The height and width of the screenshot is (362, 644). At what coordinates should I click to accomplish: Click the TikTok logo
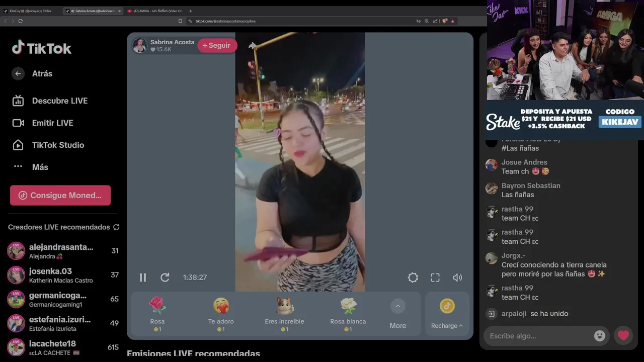tap(42, 48)
